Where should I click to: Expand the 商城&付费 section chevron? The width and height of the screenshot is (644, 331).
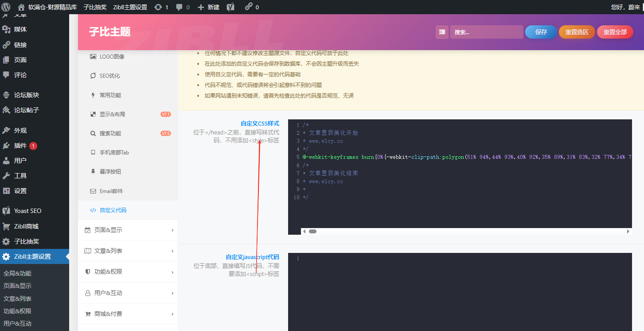coord(172,314)
